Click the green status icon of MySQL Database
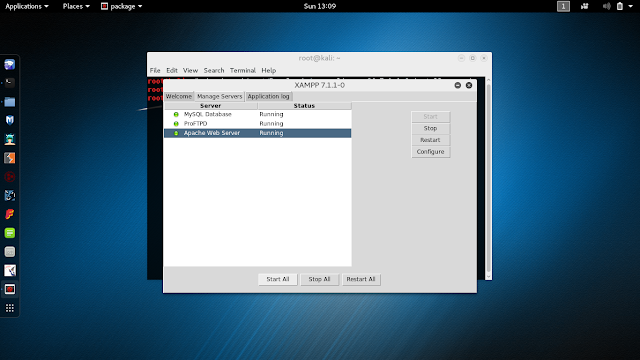This screenshot has width=640, height=360. point(176,114)
